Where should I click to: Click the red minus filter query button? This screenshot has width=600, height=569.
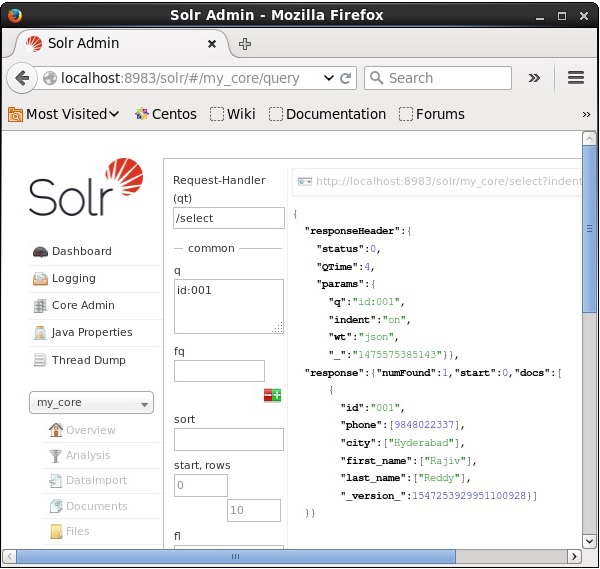[x=268, y=395]
